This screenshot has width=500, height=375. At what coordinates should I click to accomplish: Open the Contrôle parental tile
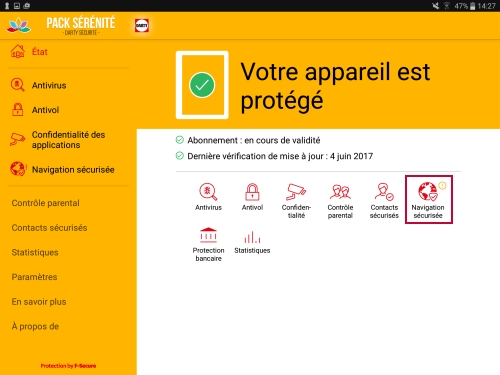[x=340, y=201]
